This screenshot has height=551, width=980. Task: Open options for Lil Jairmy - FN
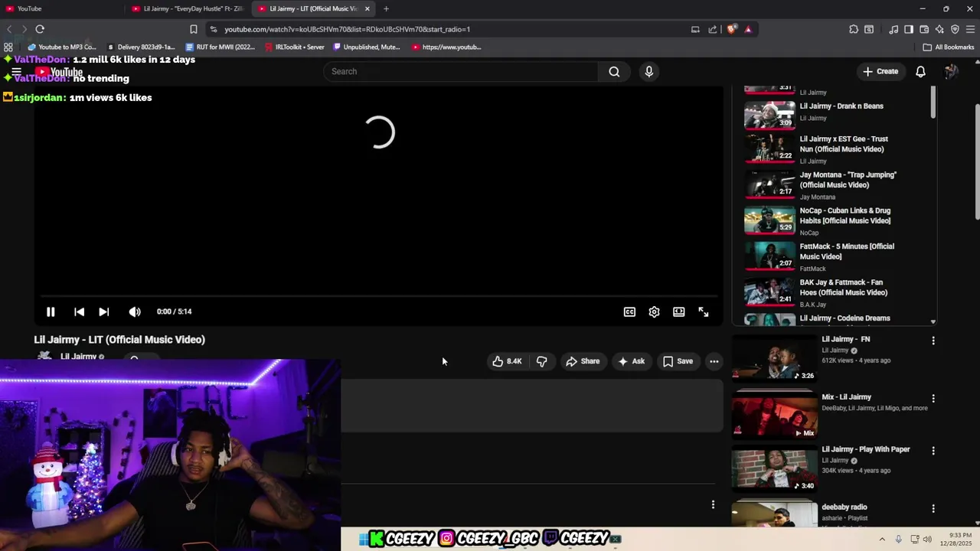933,340
